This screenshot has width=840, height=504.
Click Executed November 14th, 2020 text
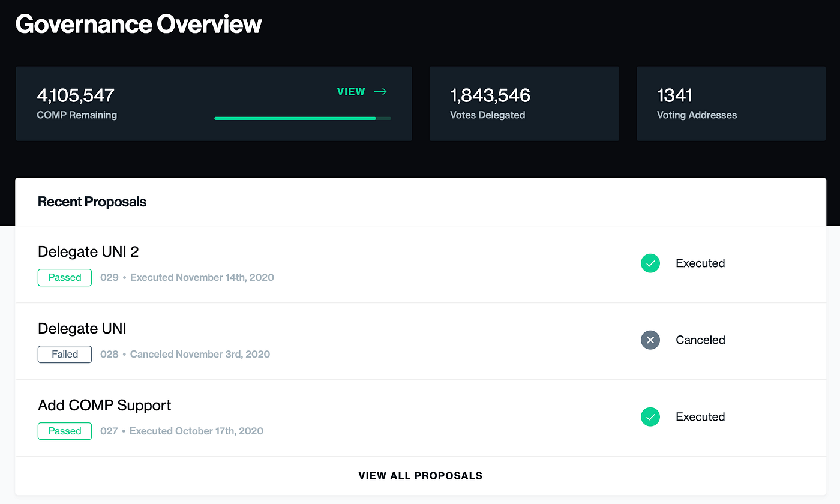tap(202, 277)
